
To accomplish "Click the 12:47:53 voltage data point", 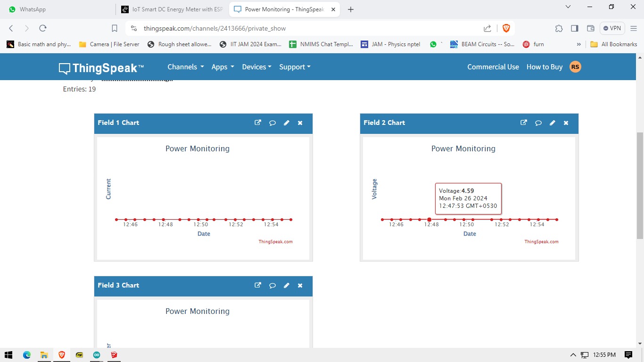I will (x=429, y=220).
